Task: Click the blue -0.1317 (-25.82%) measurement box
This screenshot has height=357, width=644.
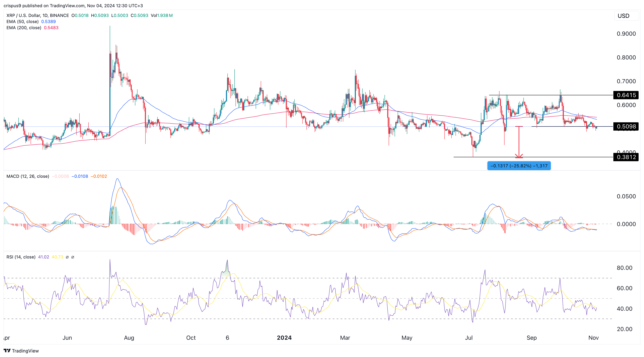Action: tap(519, 166)
